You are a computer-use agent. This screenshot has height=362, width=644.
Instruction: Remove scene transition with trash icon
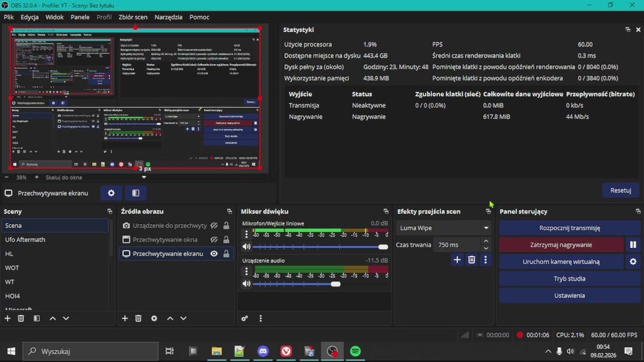pos(471,260)
